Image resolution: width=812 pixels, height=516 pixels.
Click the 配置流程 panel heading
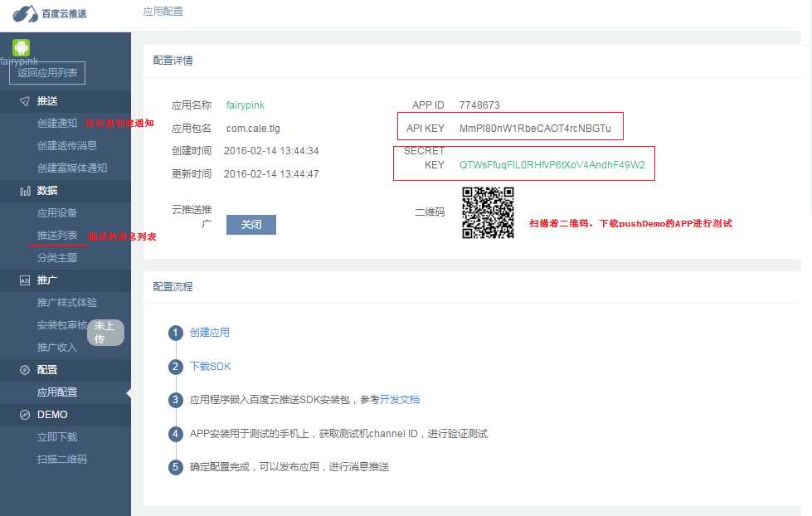173,286
